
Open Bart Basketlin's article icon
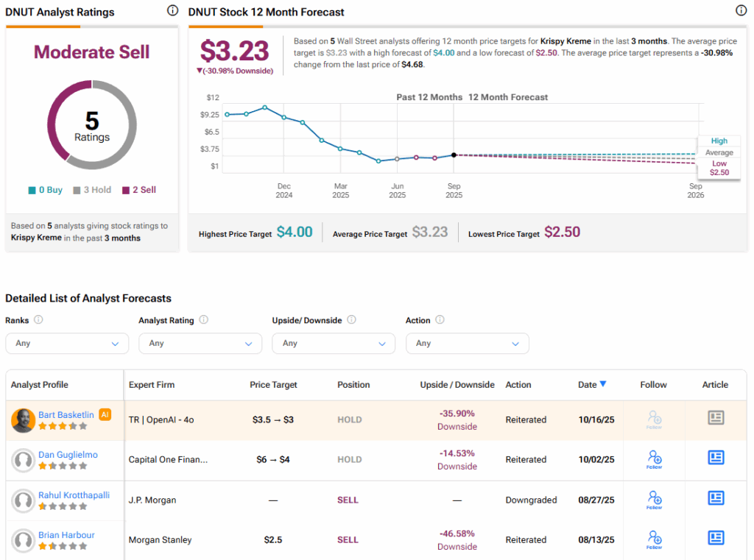[x=715, y=418]
